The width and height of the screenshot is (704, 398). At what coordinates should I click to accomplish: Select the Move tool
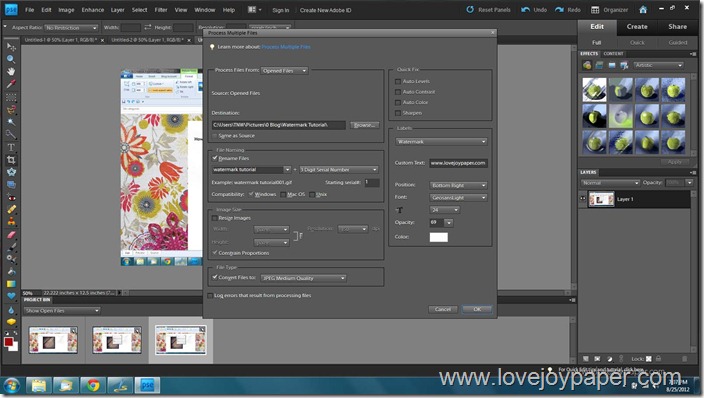click(11, 47)
